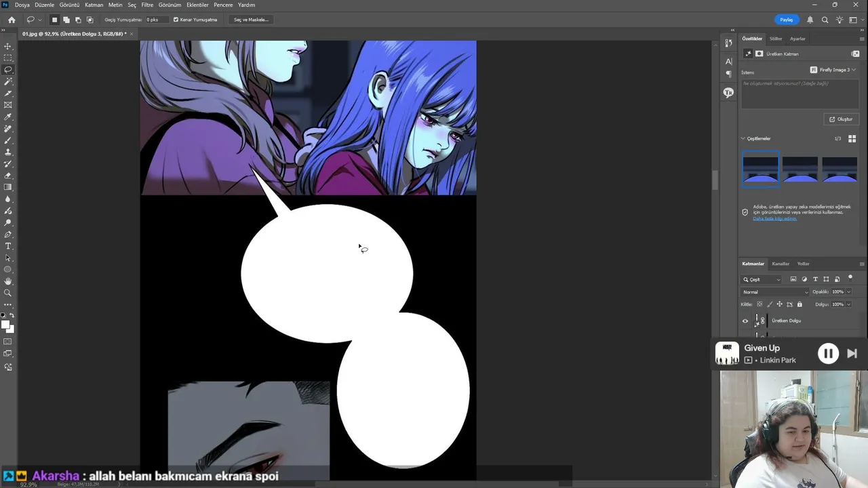
Task: Open the Dolgu slider dropdown arrow
Action: tap(849, 304)
